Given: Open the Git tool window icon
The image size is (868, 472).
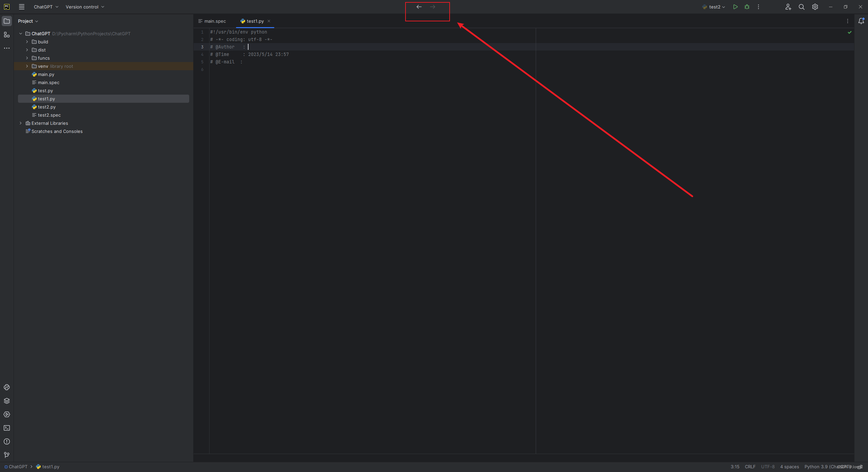Looking at the screenshot, I should [7, 455].
